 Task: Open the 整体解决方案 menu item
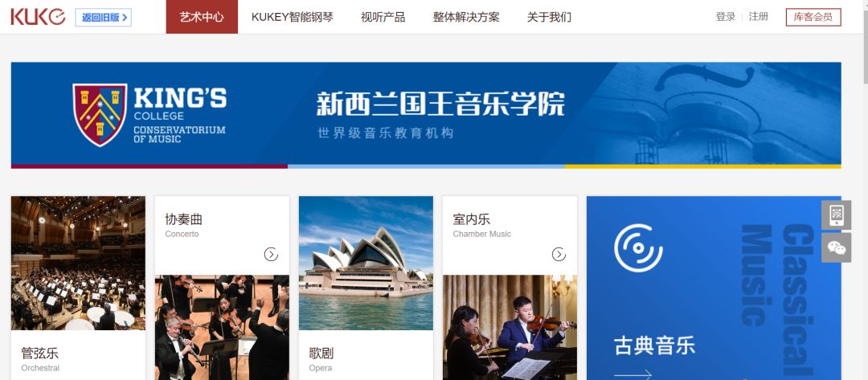pos(466,17)
